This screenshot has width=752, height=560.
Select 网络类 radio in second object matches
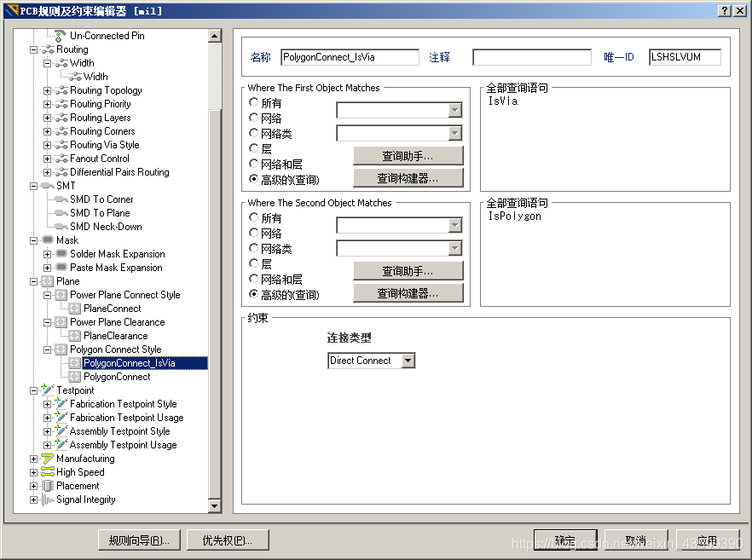pyautogui.click(x=254, y=249)
